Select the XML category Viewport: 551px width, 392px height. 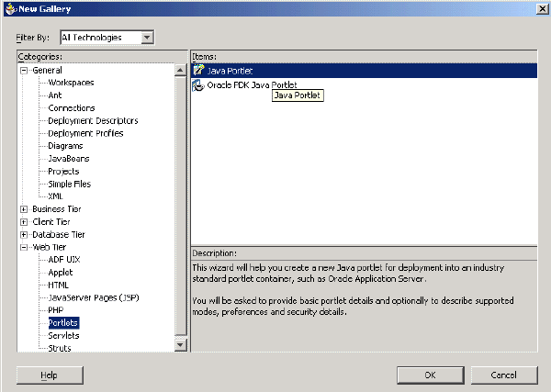click(55, 196)
